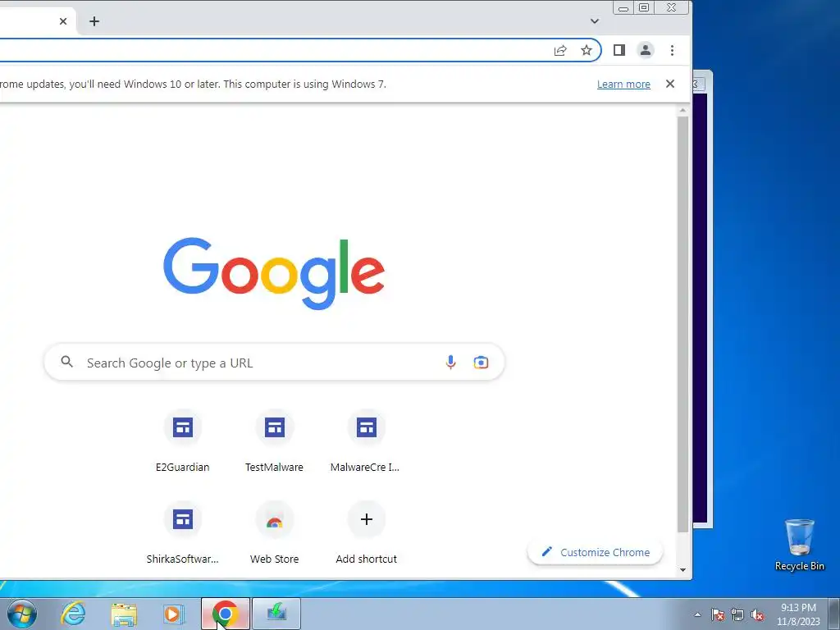Click the Add shortcut plus tile

point(367,532)
